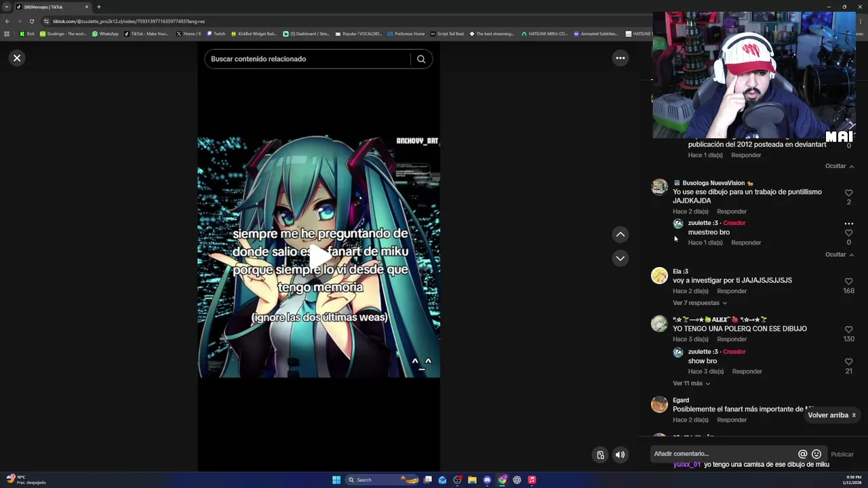Click the Publicar button

tap(842, 454)
